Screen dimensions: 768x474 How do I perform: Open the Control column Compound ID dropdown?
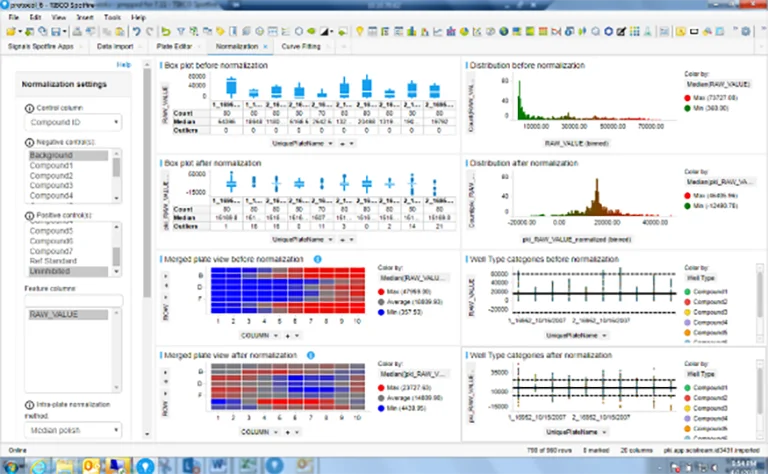point(70,124)
